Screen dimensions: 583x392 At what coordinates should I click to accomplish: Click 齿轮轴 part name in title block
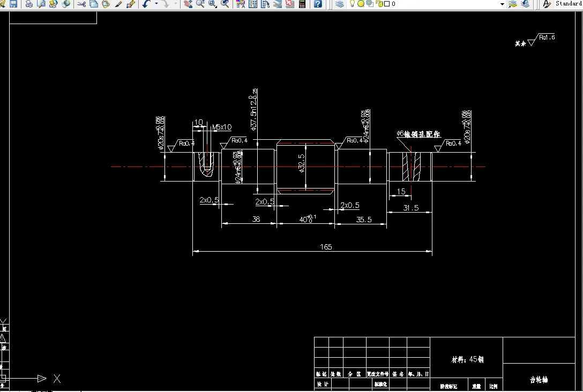pos(539,380)
